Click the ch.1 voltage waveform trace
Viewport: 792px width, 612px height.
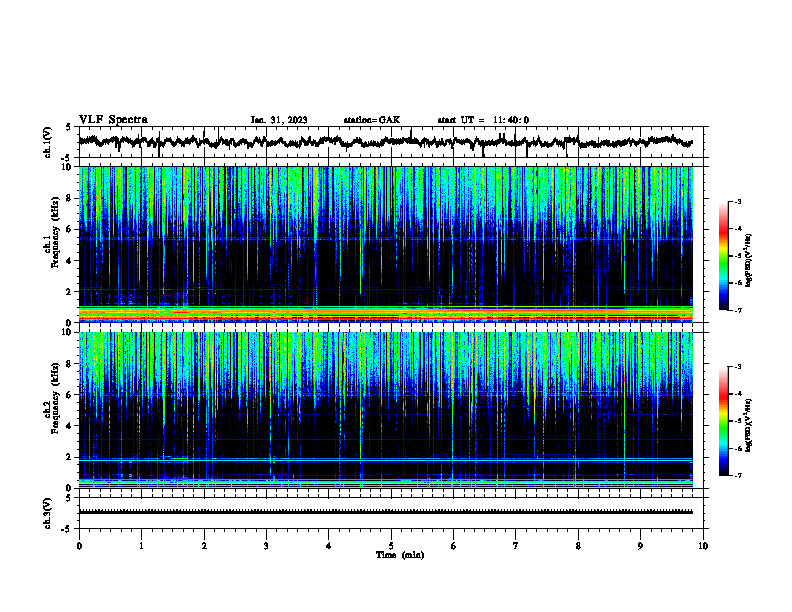(385, 142)
